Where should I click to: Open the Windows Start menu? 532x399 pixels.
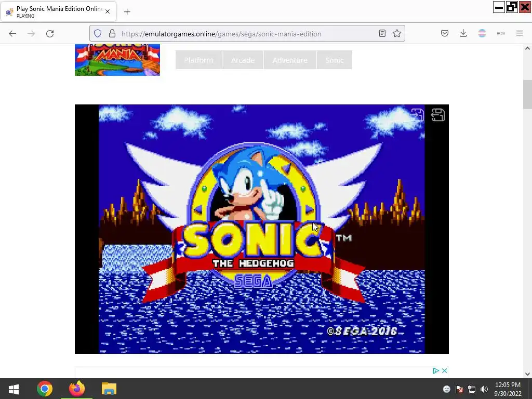14,389
